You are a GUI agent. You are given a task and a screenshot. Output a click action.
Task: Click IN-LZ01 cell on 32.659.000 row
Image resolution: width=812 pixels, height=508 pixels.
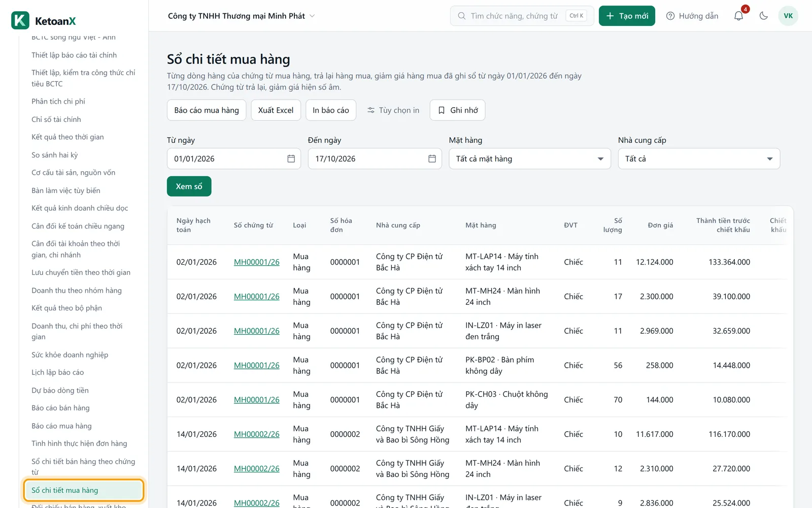[503, 331]
